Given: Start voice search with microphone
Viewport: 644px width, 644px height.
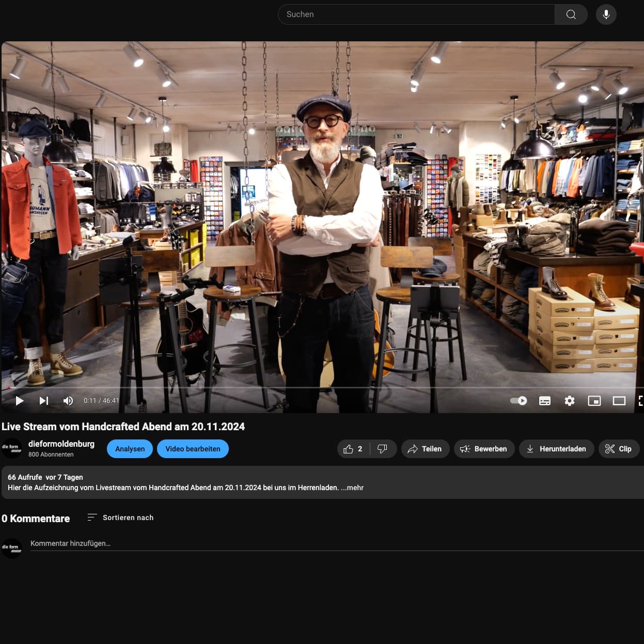Looking at the screenshot, I should pos(606,14).
